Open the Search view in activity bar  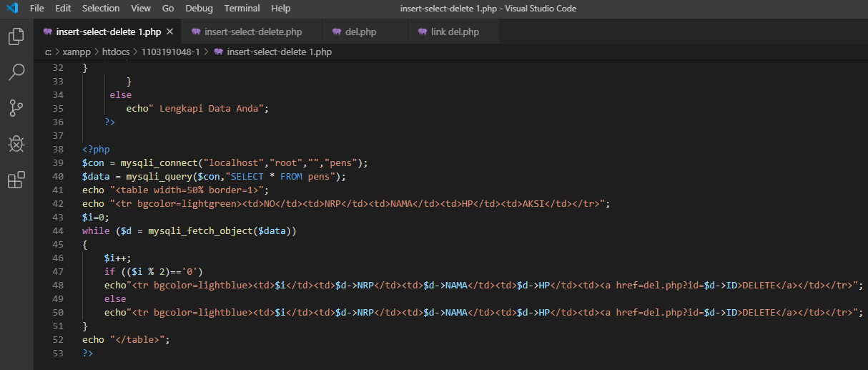(x=16, y=72)
